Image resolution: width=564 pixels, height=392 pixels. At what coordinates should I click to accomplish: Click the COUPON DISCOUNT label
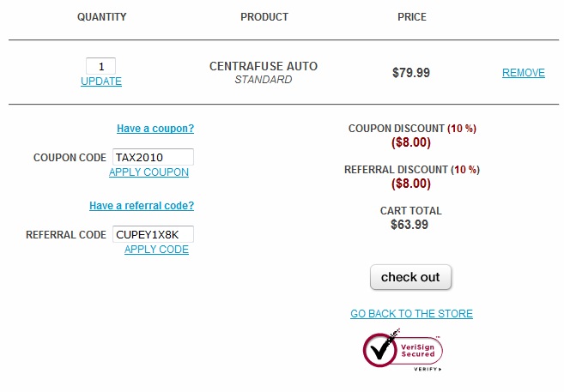pos(397,129)
